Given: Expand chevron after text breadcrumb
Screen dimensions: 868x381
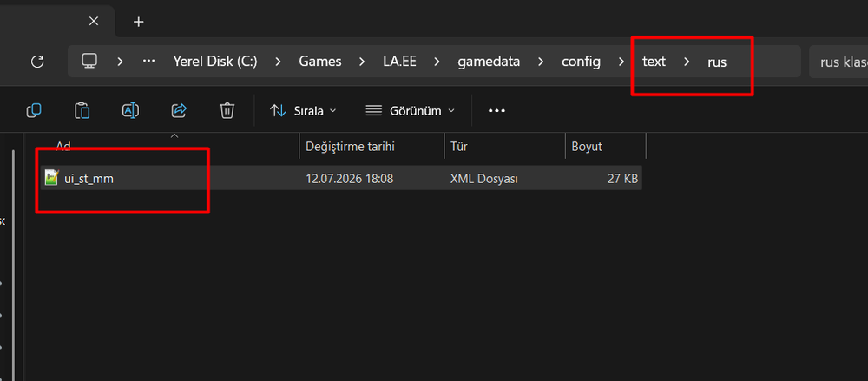Looking at the screenshot, I should pos(687,62).
